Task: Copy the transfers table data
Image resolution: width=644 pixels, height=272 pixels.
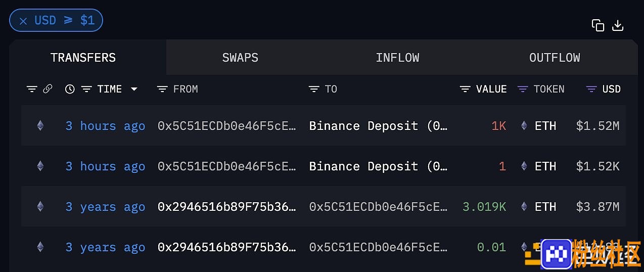Action: click(x=598, y=26)
